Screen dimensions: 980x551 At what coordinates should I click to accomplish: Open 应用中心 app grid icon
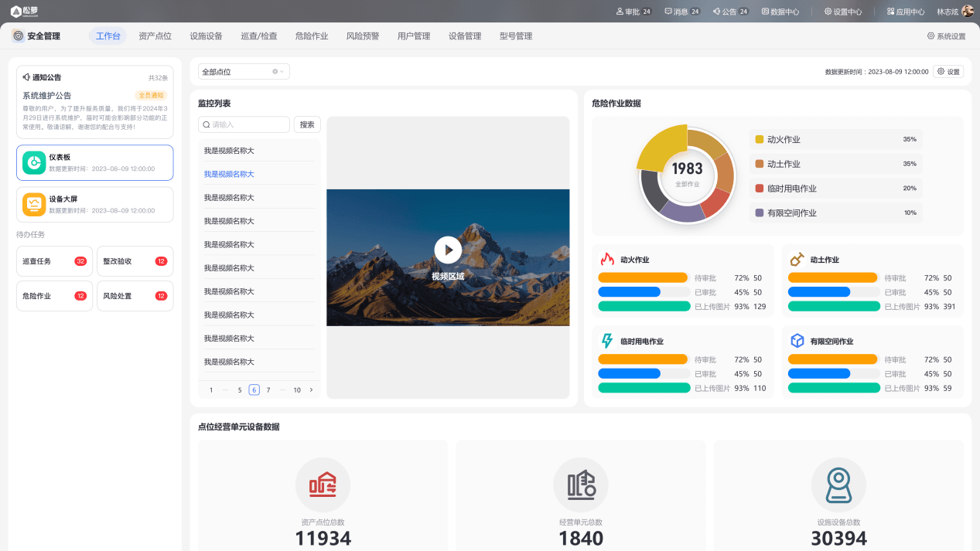[890, 12]
